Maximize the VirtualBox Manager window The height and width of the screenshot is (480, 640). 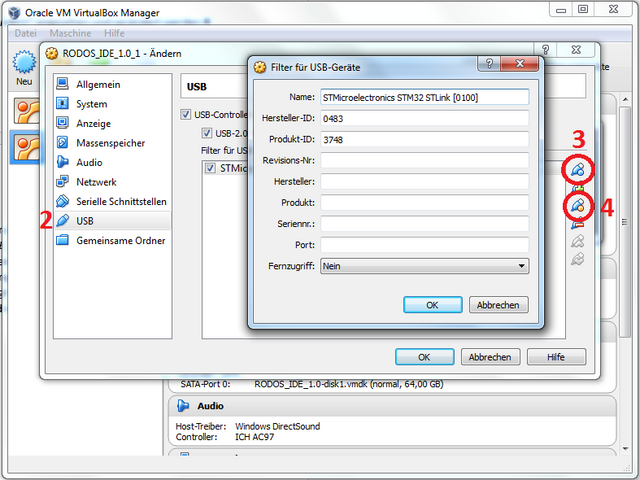(x=583, y=9)
